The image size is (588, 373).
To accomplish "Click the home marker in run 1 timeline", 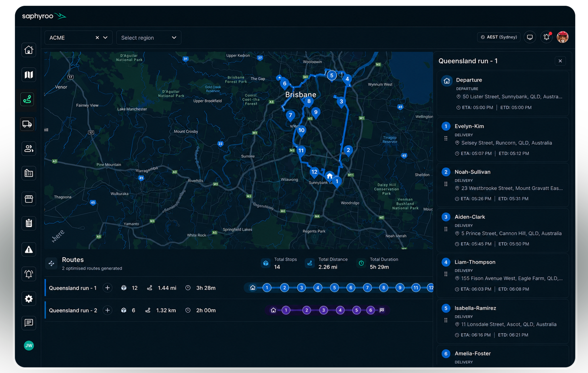I will coord(253,288).
